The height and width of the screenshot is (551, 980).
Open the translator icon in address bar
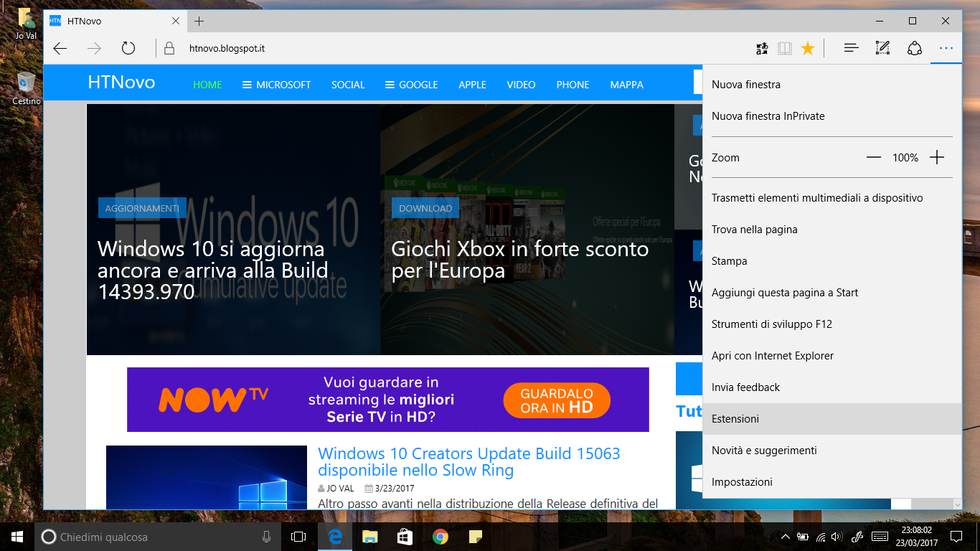click(x=762, y=49)
